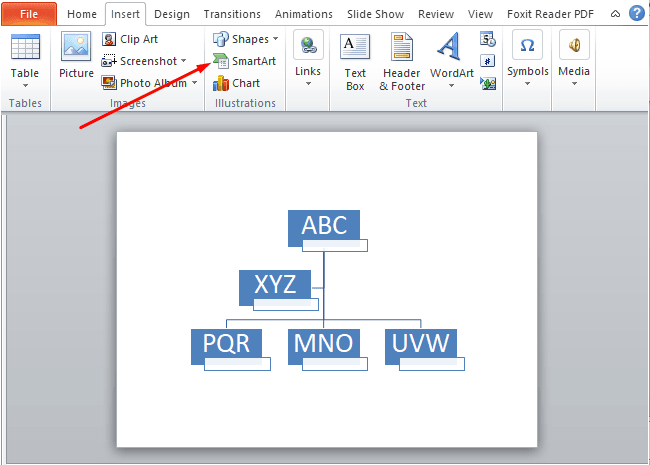Click the title field under ABC

[x=335, y=245]
